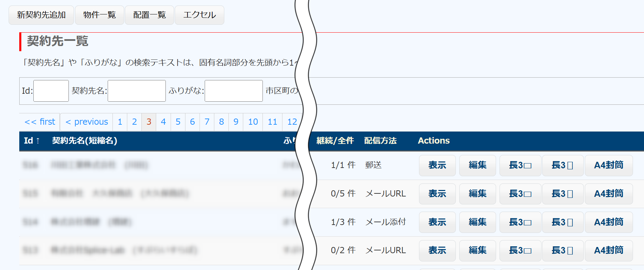Screen dimensions: 644x270
Task: Open the 物件一覧 page
Action: pos(99,15)
